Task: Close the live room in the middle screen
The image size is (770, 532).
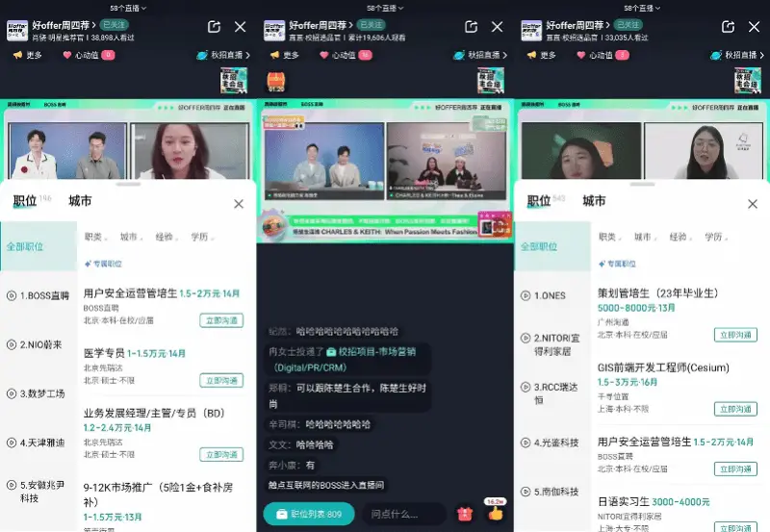Action: [x=497, y=27]
